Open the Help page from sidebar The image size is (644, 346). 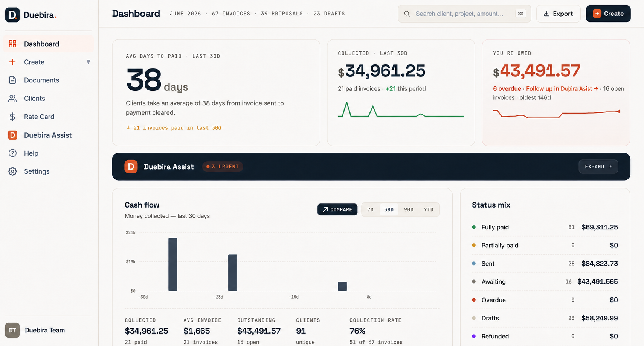click(x=49, y=153)
